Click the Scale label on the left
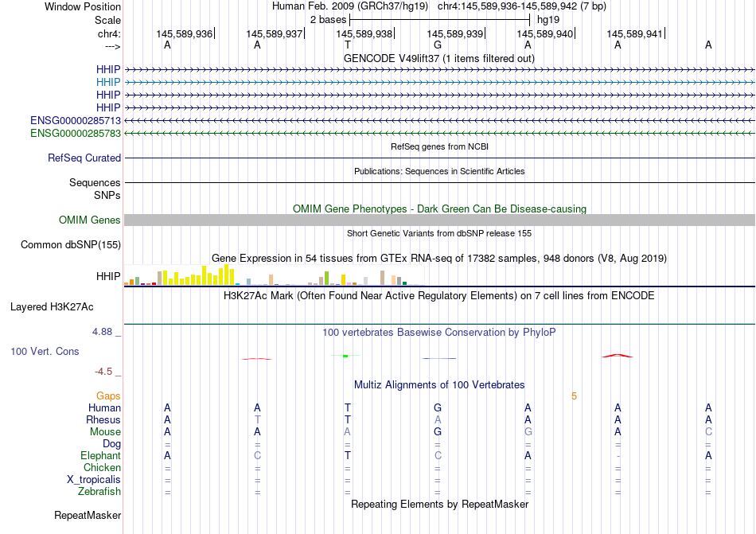This screenshot has height=534, width=756. (x=107, y=20)
